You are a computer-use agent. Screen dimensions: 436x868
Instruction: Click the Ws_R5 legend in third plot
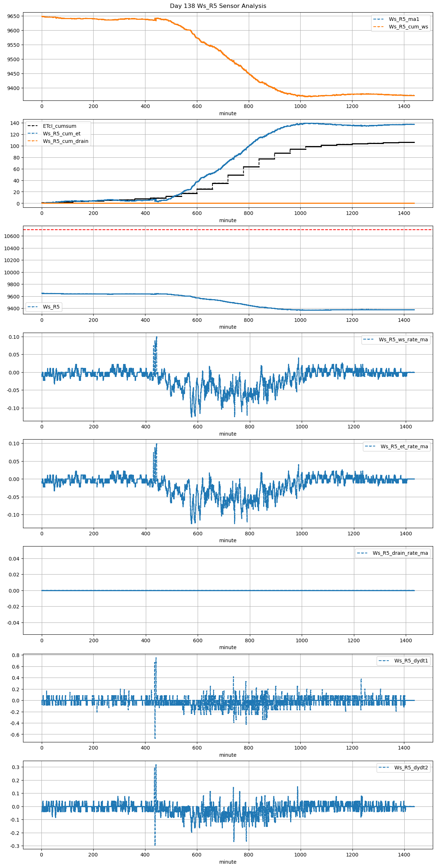coord(51,307)
